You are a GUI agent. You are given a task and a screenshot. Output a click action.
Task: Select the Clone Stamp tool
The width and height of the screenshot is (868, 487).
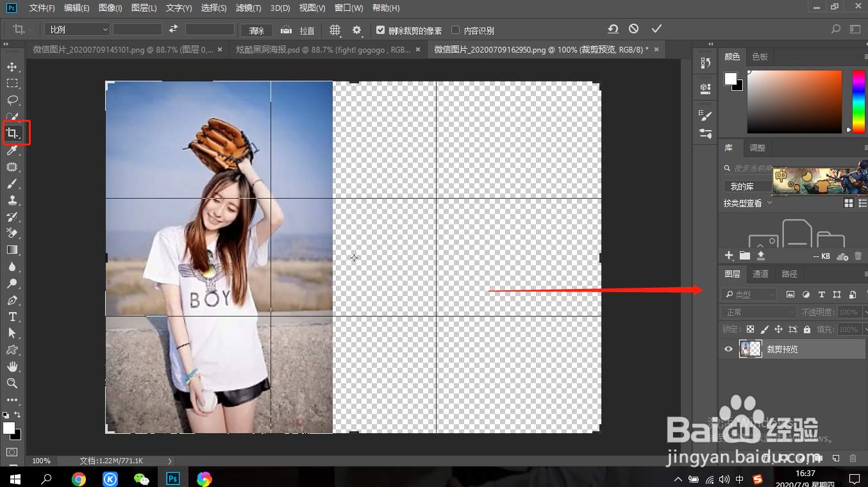pos(12,201)
